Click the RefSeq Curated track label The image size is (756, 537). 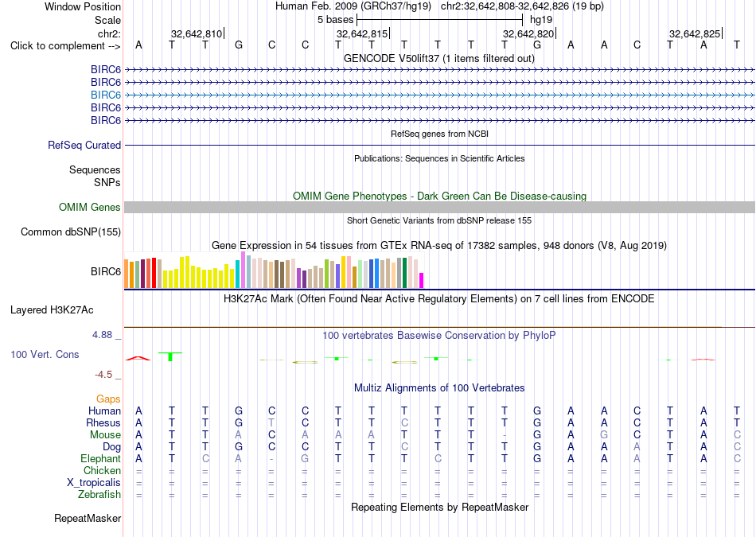click(84, 145)
